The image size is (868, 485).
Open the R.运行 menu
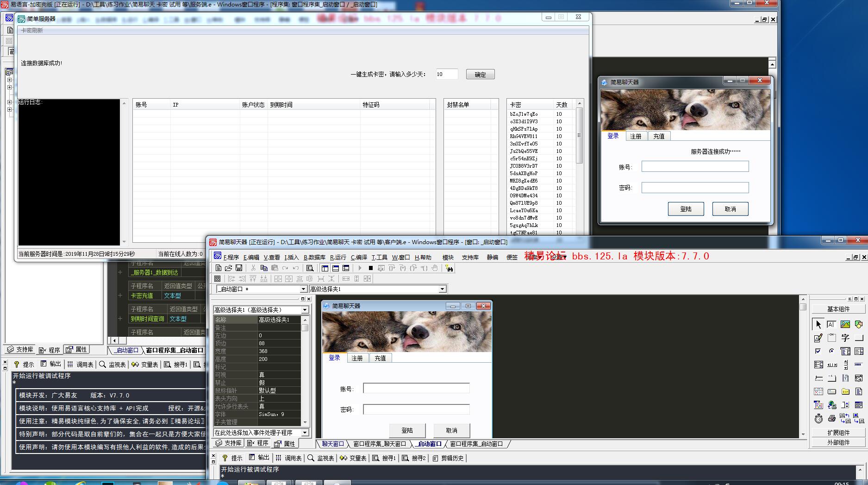click(x=338, y=258)
